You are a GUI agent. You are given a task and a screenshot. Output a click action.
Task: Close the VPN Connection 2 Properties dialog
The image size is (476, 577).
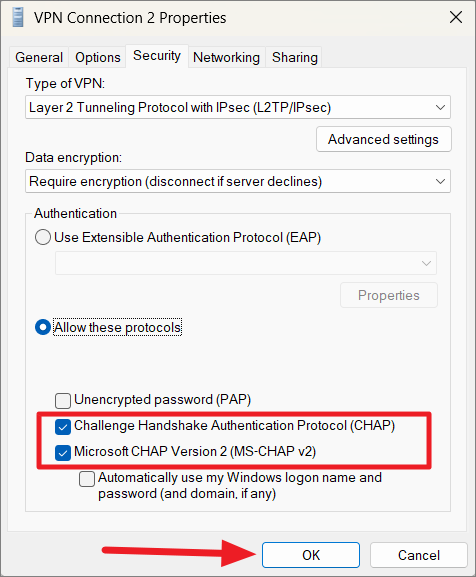[x=456, y=17]
